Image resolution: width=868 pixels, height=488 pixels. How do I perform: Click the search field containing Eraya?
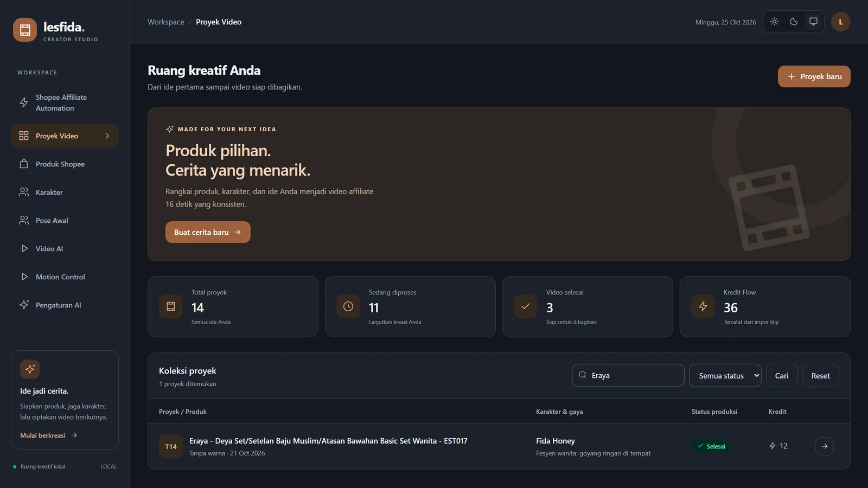click(x=628, y=375)
